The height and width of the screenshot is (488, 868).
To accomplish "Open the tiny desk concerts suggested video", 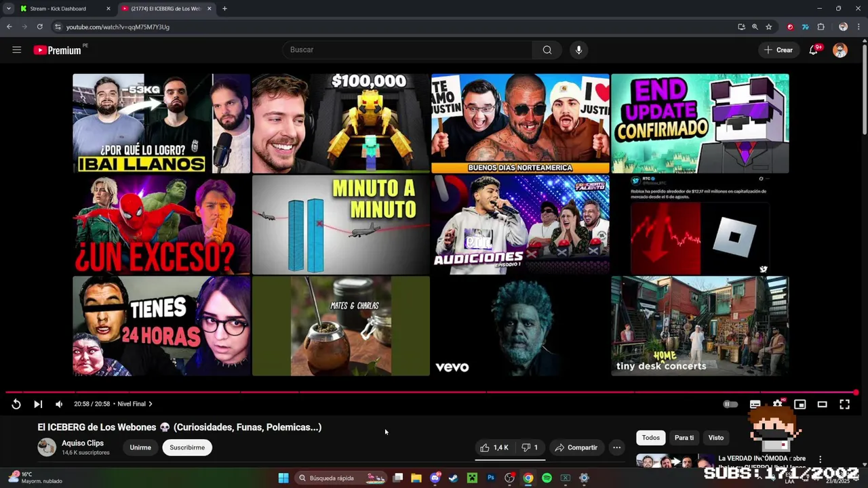I will 700,325.
